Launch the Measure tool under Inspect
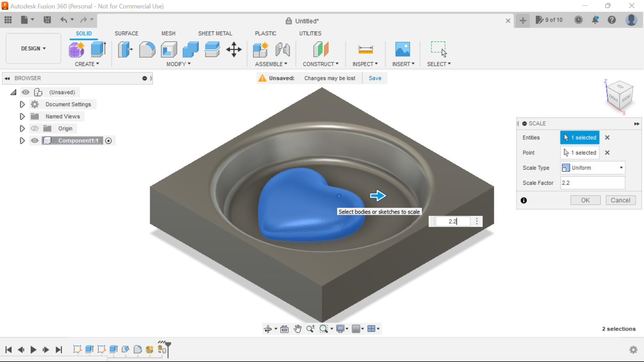 coord(365,49)
